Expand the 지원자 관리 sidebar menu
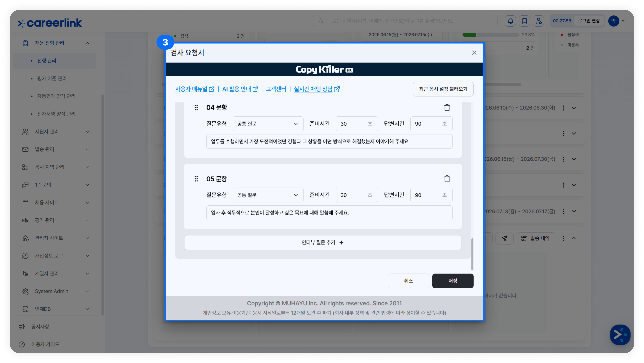The height and width of the screenshot is (363, 644). (x=87, y=132)
